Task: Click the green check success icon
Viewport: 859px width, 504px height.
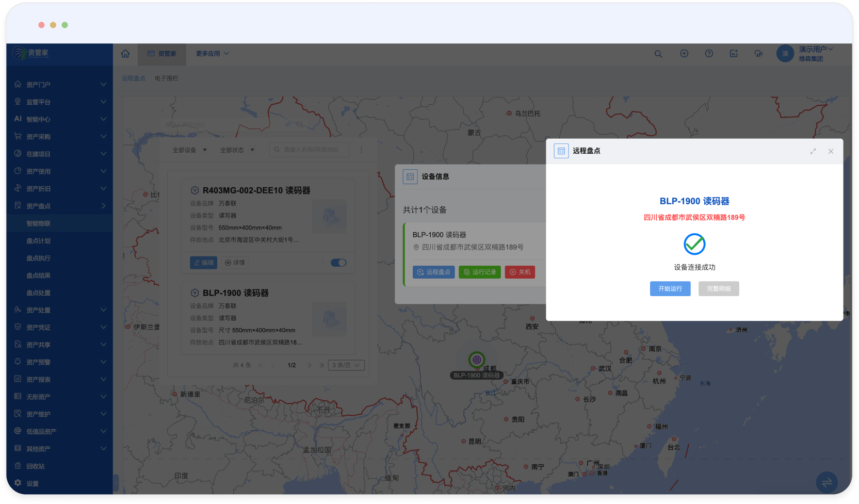Action: tap(694, 243)
